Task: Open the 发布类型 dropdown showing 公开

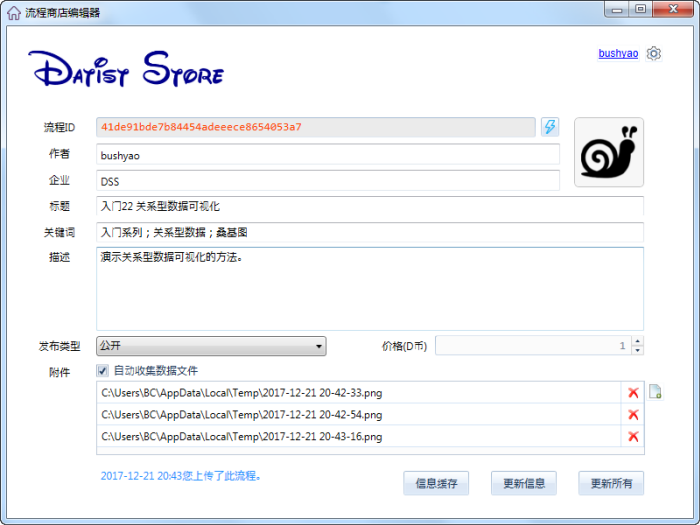Action: [x=211, y=346]
